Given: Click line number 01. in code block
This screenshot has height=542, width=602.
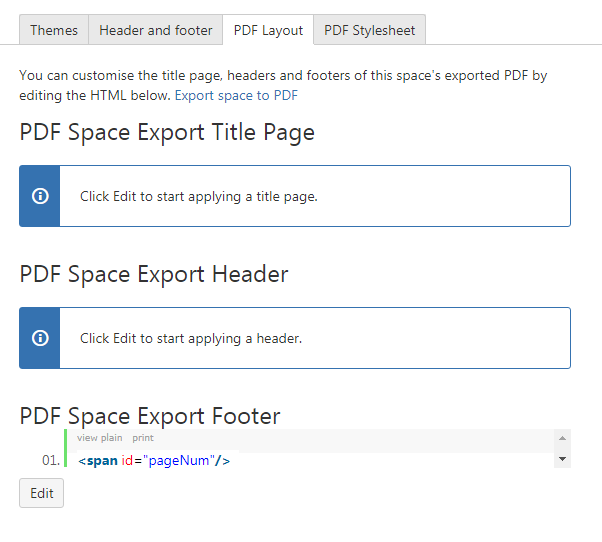Looking at the screenshot, I should [x=51, y=460].
